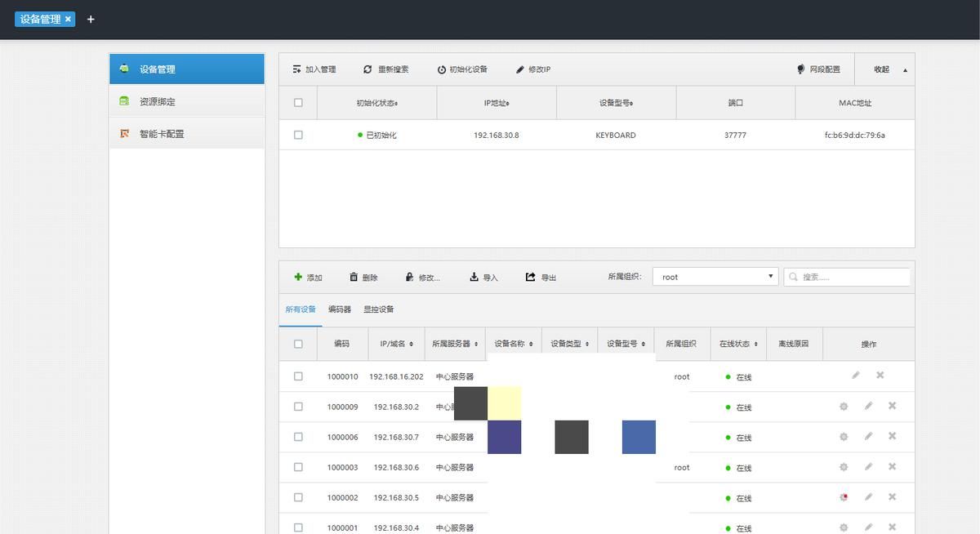Click the 修改IP pencil icon
The height and width of the screenshot is (534, 980).
tap(520, 69)
